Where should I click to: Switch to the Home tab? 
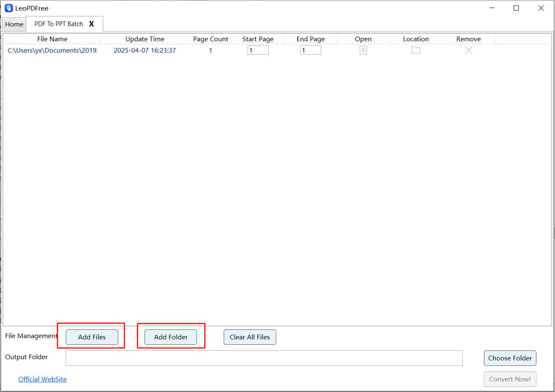[14, 24]
